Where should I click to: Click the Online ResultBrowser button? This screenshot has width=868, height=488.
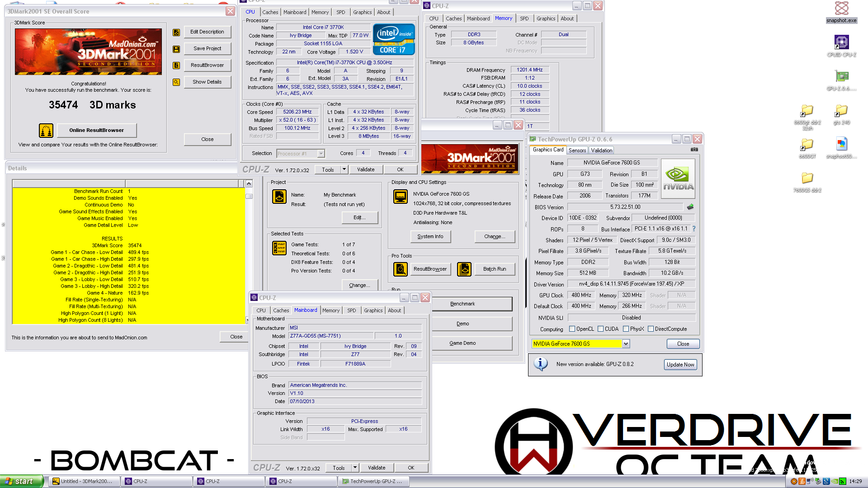click(x=96, y=130)
